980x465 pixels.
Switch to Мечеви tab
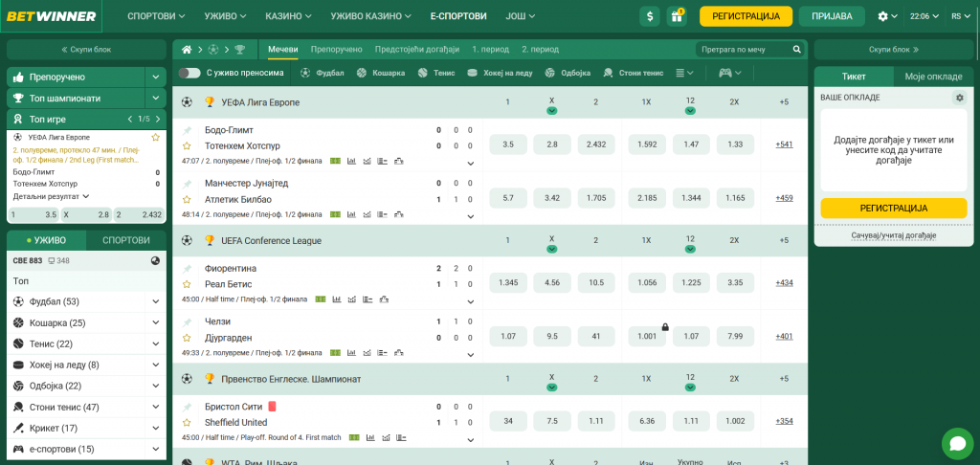(283, 50)
